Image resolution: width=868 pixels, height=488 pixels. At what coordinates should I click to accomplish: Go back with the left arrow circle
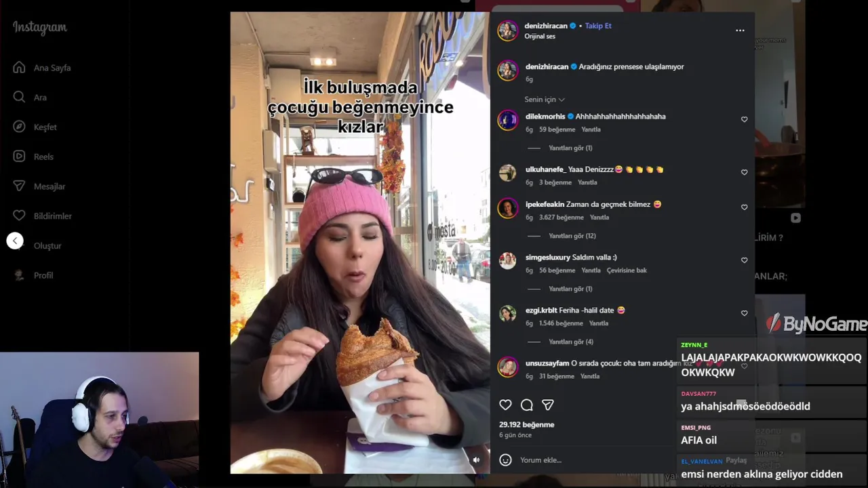click(15, 241)
